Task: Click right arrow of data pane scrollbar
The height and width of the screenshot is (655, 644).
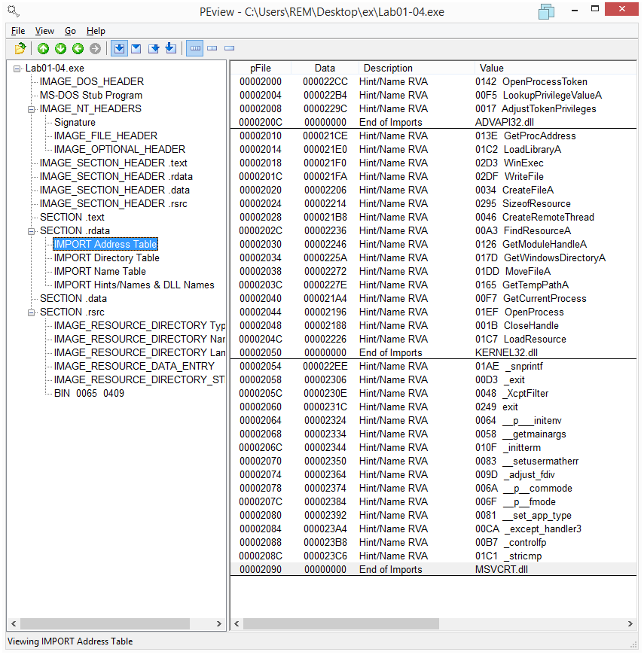Action: 630,623
